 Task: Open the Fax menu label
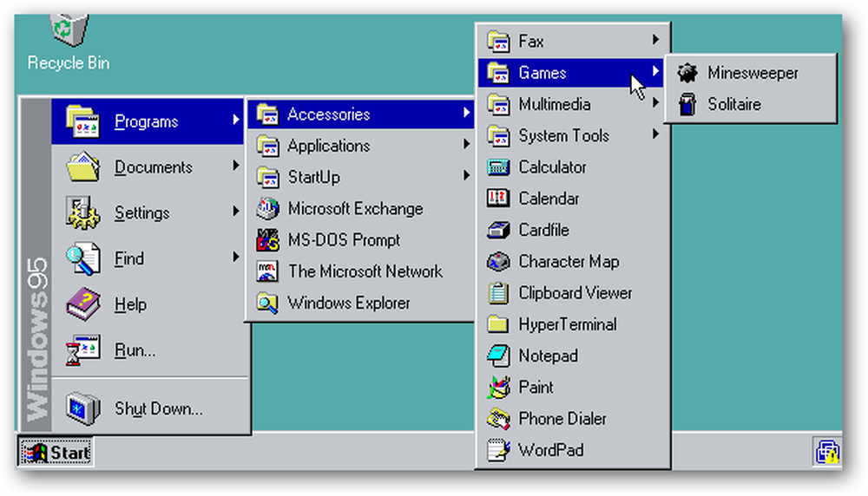pyautogui.click(x=531, y=42)
